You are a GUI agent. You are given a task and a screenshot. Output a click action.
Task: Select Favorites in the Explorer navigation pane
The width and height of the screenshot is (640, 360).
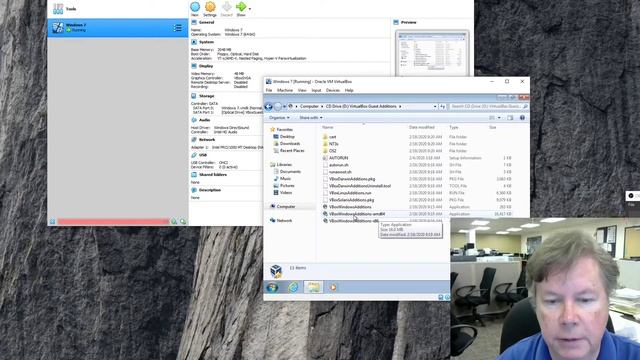(284, 130)
